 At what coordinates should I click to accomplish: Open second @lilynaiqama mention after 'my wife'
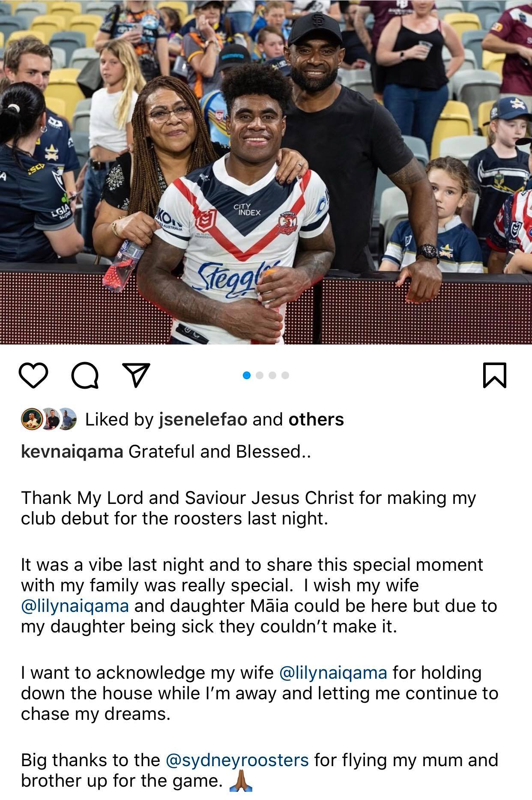333,673
